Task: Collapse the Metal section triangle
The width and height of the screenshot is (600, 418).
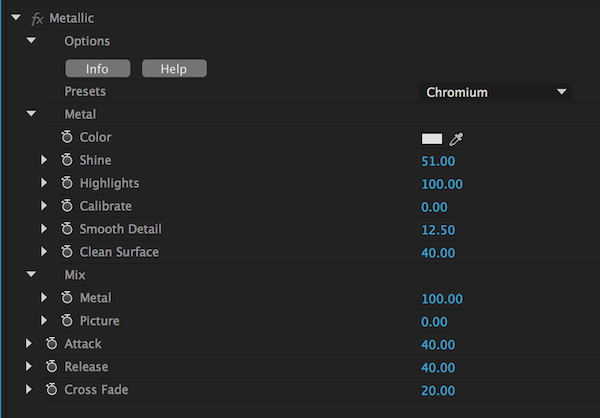Action: point(31,115)
